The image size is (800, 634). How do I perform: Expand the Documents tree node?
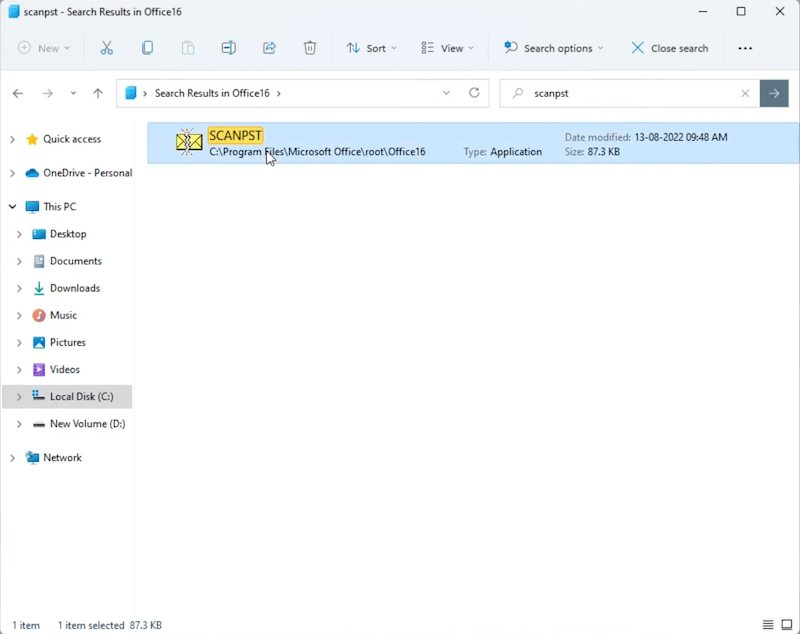tap(19, 261)
